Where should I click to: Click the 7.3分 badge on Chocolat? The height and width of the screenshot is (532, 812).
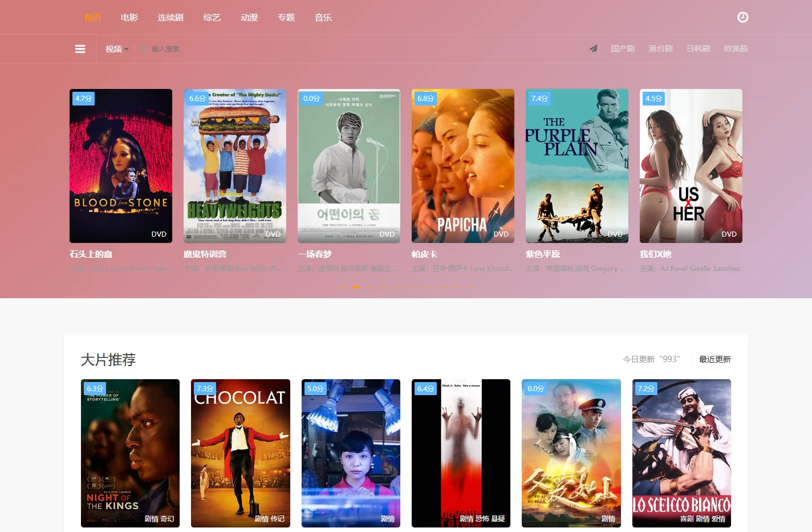(205, 389)
